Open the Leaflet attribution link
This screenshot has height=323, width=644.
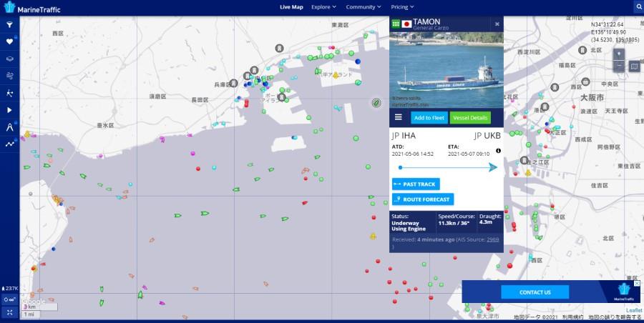click(x=634, y=311)
